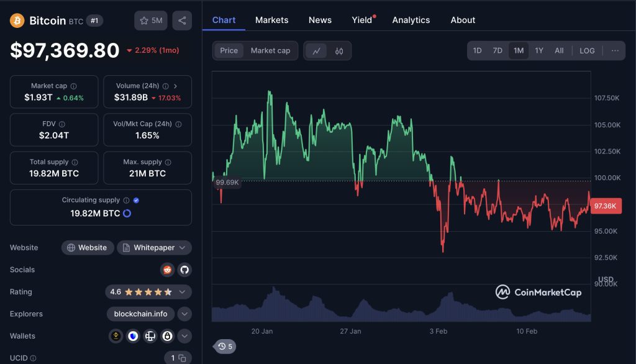Click the 21M BTC max supply value
The image size is (636, 364).
pos(147,173)
